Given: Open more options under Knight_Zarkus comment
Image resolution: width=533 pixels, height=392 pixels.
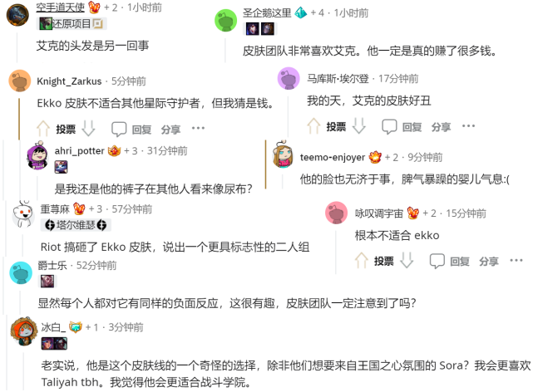Looking at the screenshot, I should pyautogui.click(x=198, y=128).
